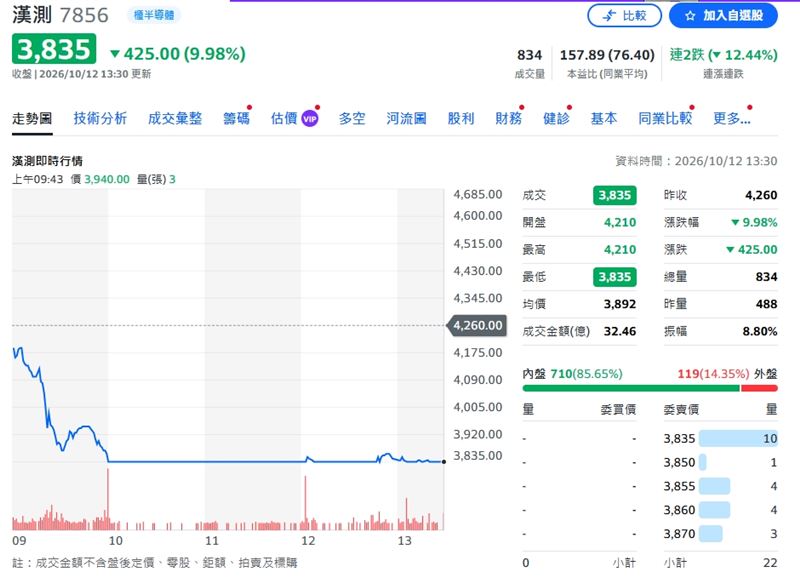Switch to the 多空 tab

click(x=352, y=118)
